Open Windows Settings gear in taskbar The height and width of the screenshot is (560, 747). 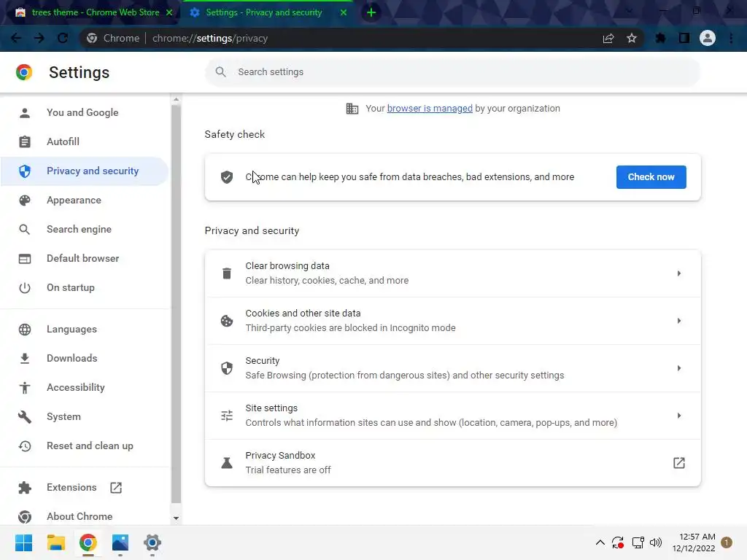click(152, 542)
